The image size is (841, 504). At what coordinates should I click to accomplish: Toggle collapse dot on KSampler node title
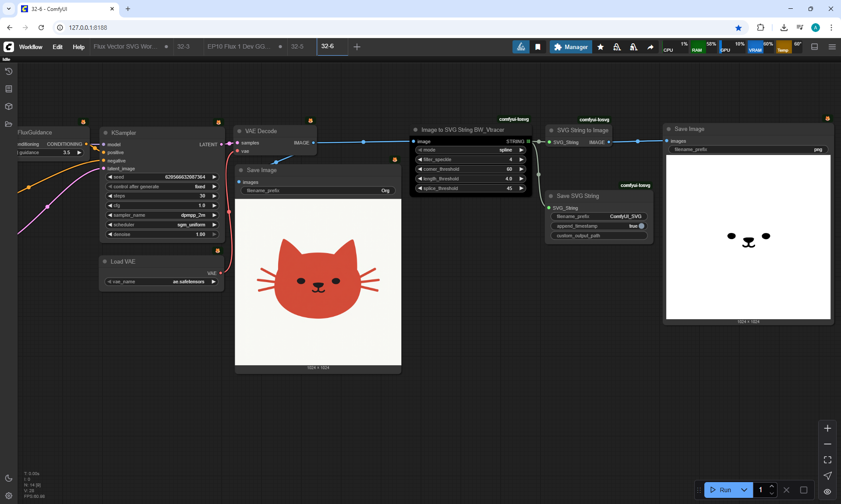pyautogui.click(x=106, y=133)
